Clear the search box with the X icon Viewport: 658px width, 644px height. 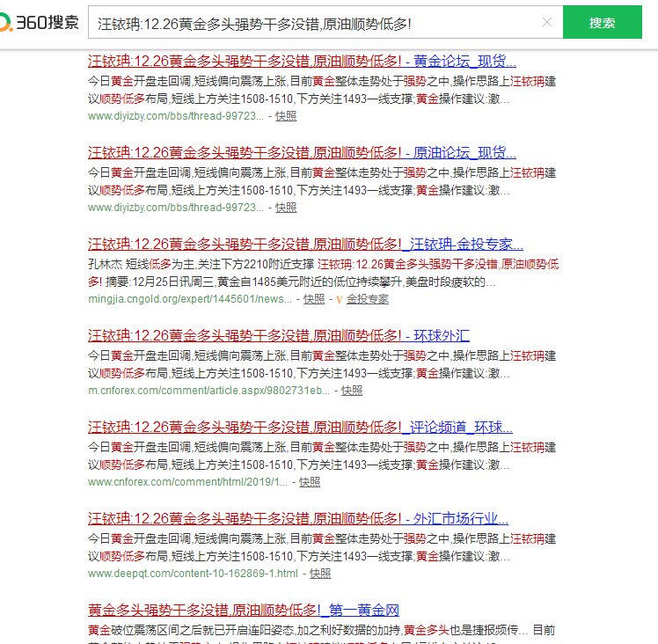[546, 22]
